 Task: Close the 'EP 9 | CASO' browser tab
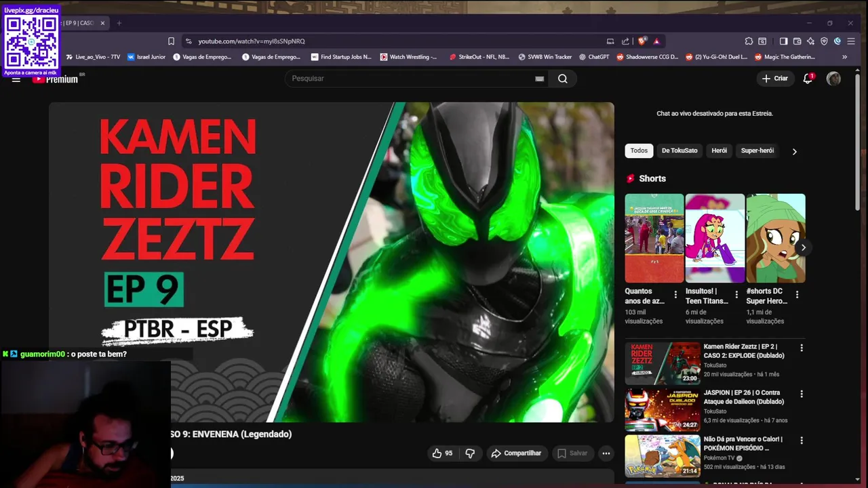coord(102,23)
